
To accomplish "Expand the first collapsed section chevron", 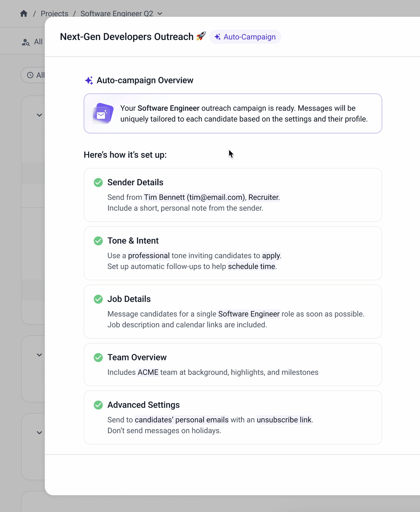I will point(39,115).
